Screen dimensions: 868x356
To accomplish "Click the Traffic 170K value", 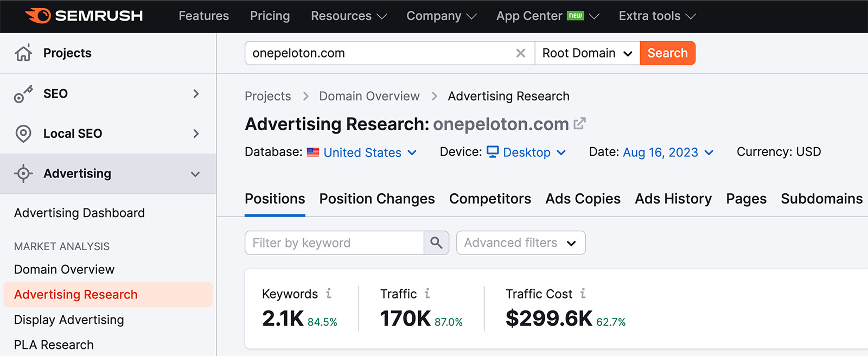I will 405,319.
